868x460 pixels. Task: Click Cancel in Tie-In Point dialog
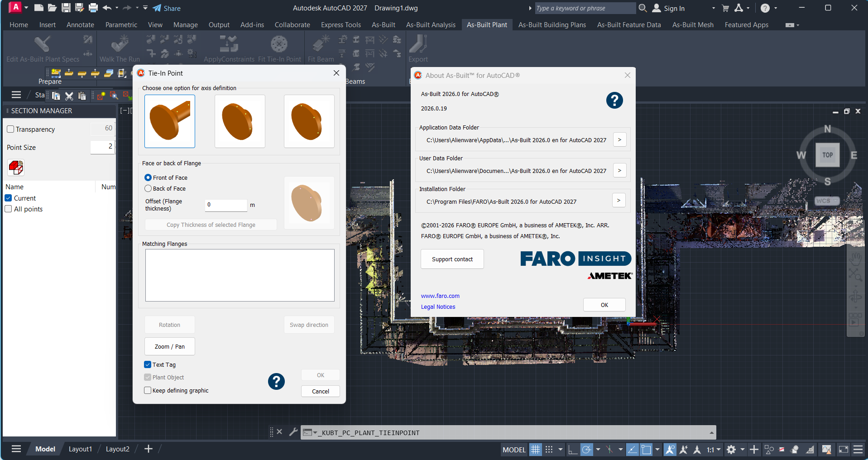click(x=320, y=392)
